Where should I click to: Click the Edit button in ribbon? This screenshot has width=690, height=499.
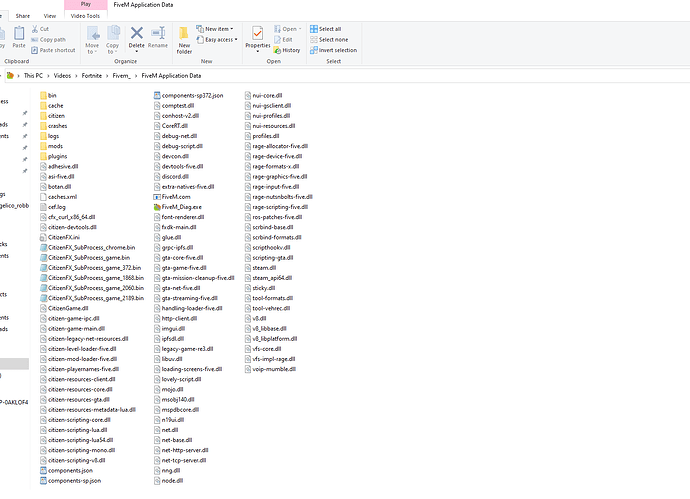(283, 40)
